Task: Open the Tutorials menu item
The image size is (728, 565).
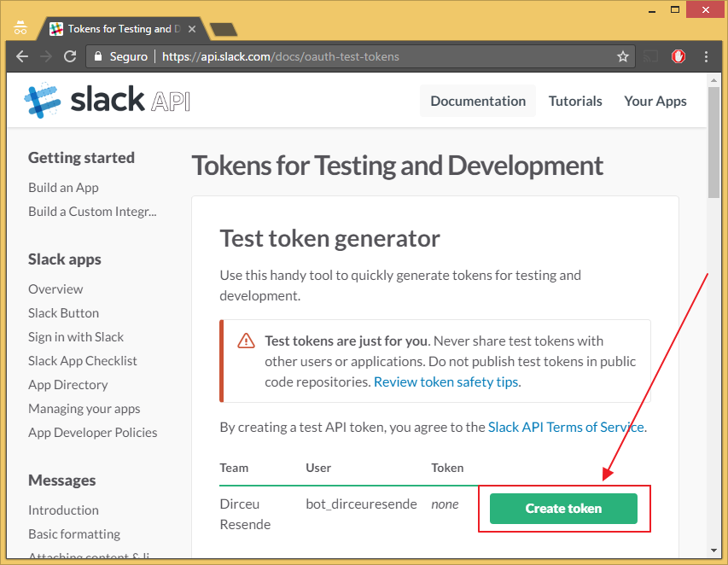Action: coord(575,101)
